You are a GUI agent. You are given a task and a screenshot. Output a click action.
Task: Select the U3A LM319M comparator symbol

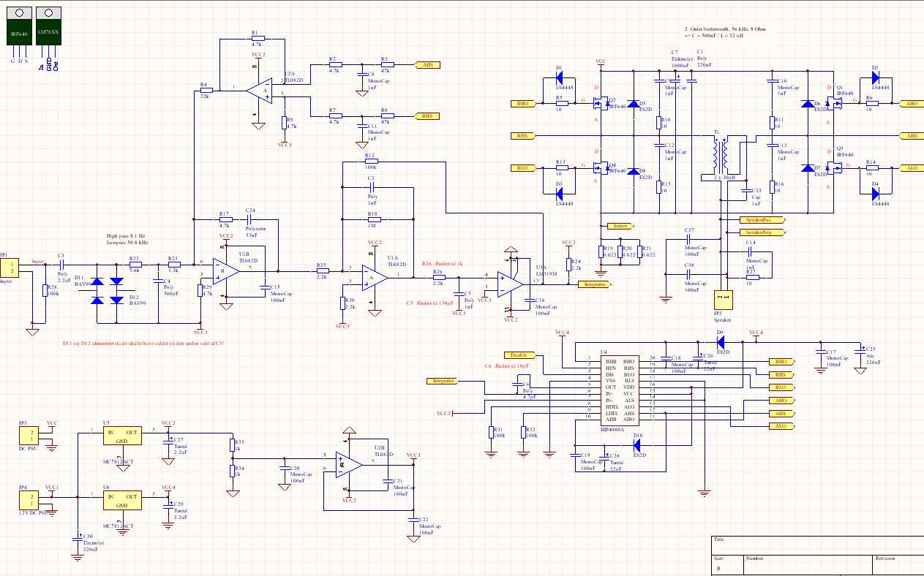(511, 280)
